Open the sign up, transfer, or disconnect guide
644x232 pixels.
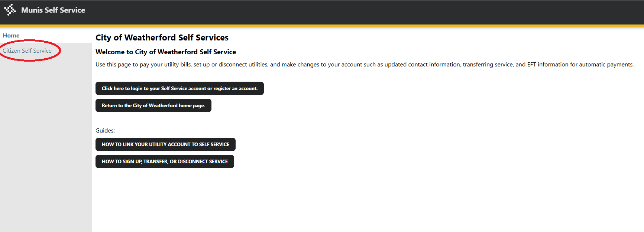point(165,161)
